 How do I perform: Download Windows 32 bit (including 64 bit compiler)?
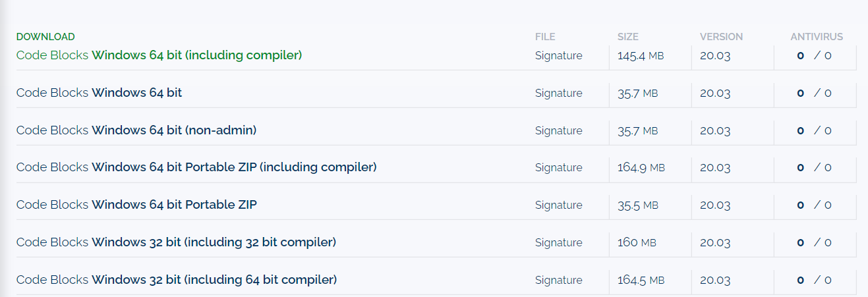[x=177, y=280]
